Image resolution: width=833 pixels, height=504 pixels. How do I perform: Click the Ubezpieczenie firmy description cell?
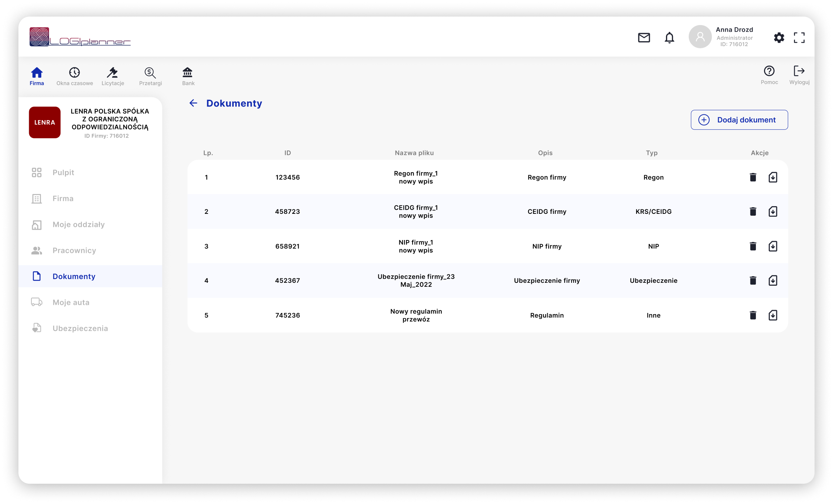click(547, 281)
